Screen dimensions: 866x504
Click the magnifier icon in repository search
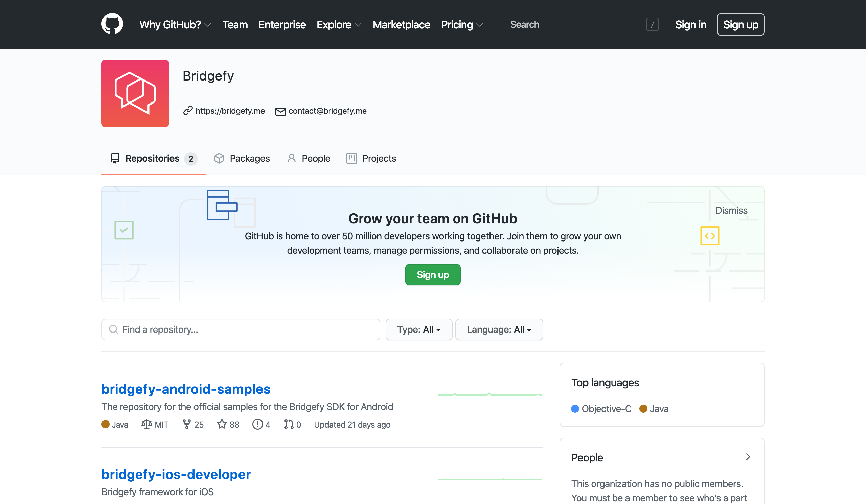click(x=113, y=329)
